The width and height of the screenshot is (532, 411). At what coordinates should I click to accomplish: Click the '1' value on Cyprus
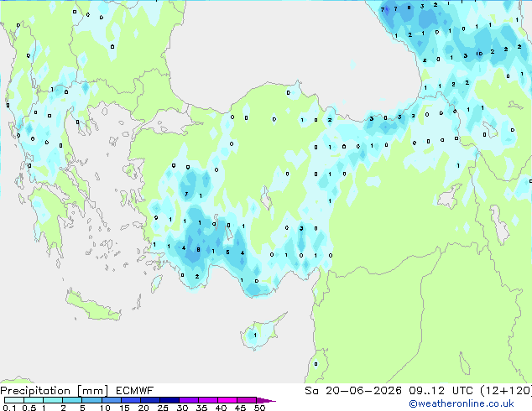(255, 335)
